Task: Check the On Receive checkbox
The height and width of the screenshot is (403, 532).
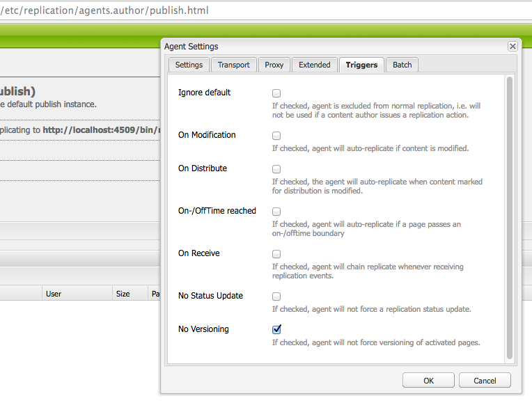Action: coord(276,254)
